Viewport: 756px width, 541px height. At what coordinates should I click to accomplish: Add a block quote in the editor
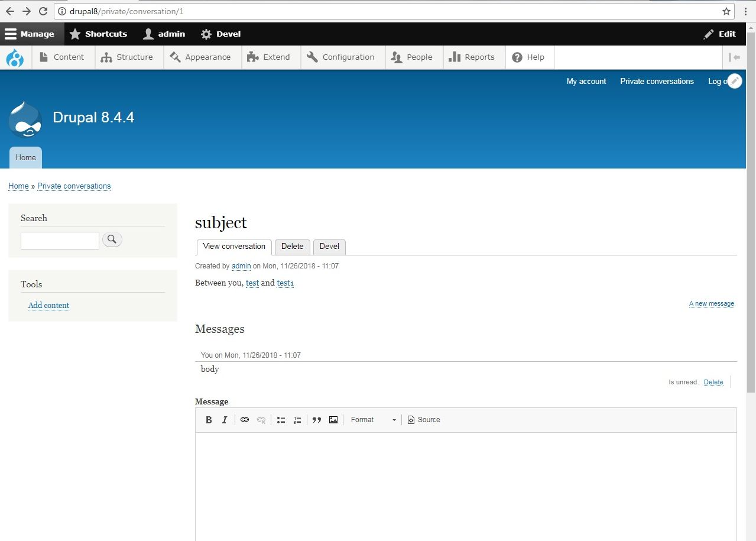(317, 420)
